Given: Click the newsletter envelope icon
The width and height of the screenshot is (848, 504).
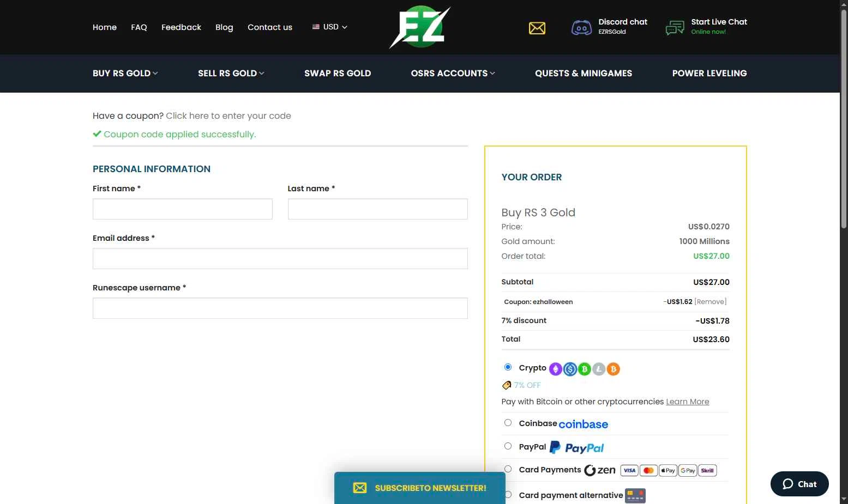Looking at the screenshot, I should pyautogui.click(x=360, y=488).
